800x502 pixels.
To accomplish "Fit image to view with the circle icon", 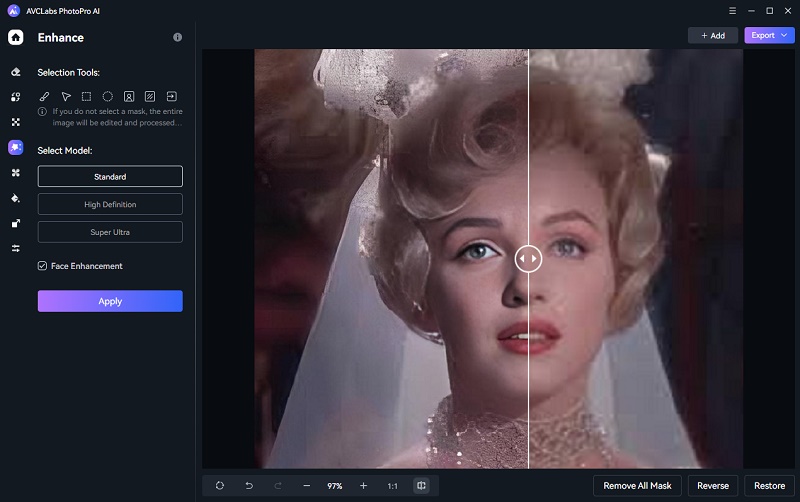I will 220,486.
